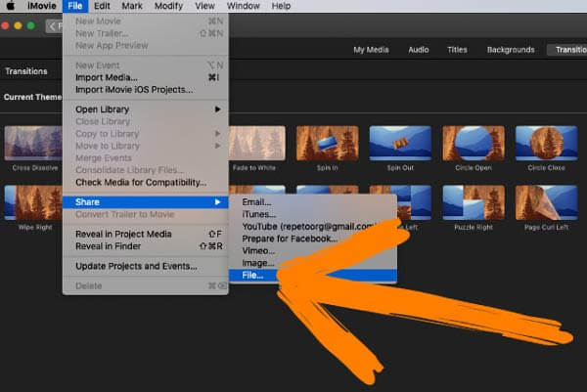Click the Transitions sidebar heading
The width and height of the screenshot is (587, 392).
click(26, 71)
